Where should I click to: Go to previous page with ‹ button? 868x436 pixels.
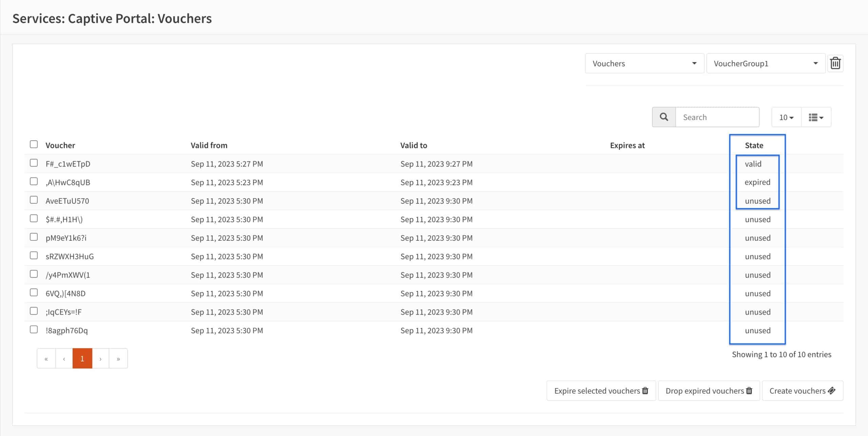[x=64, y=358]
